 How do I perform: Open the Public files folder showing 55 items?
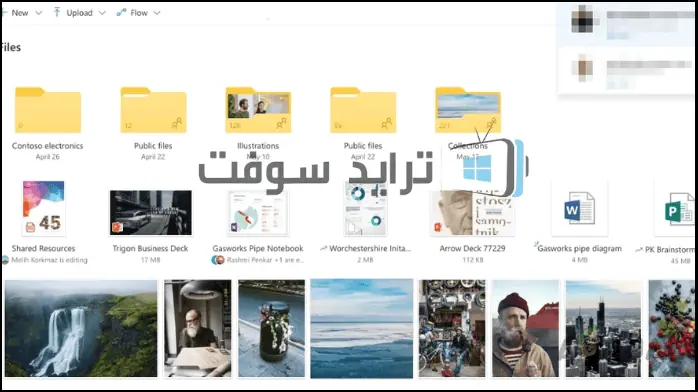coord(363,110)
